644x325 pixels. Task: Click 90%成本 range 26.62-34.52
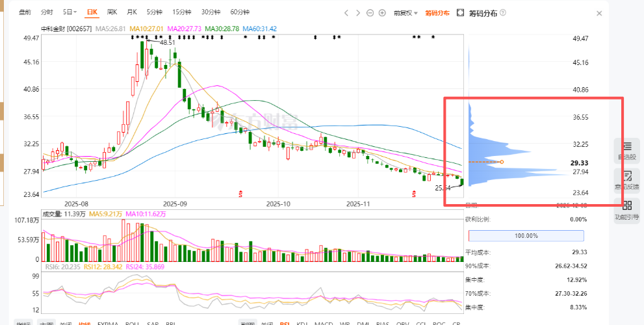[x=571, y=266]
